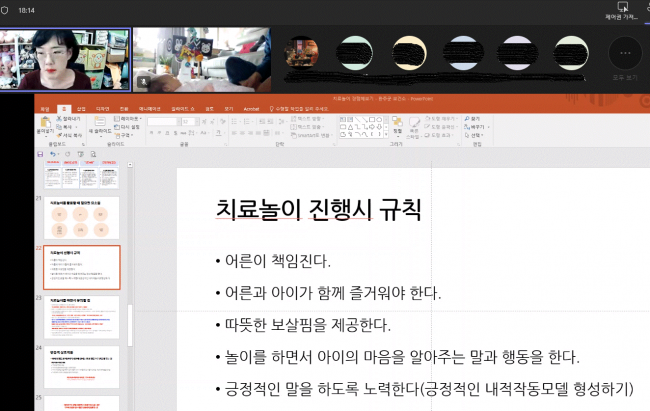
Task: Save the presentation with the quick access disk icon
Action: [x=40, y=154]
